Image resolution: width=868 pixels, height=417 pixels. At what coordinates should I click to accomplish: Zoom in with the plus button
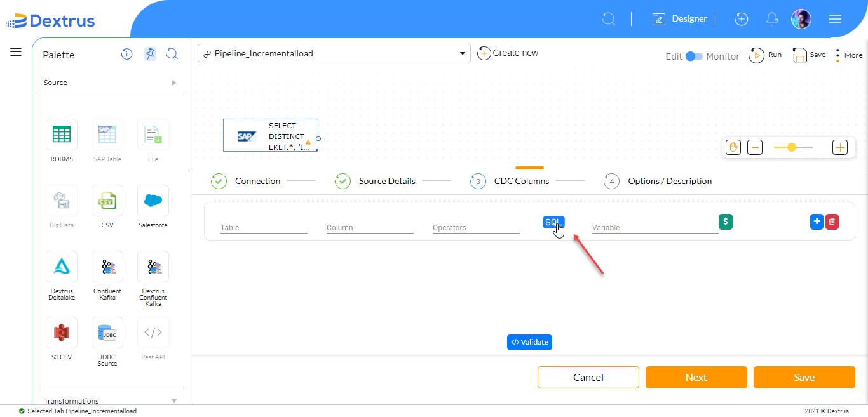point(840,147)
